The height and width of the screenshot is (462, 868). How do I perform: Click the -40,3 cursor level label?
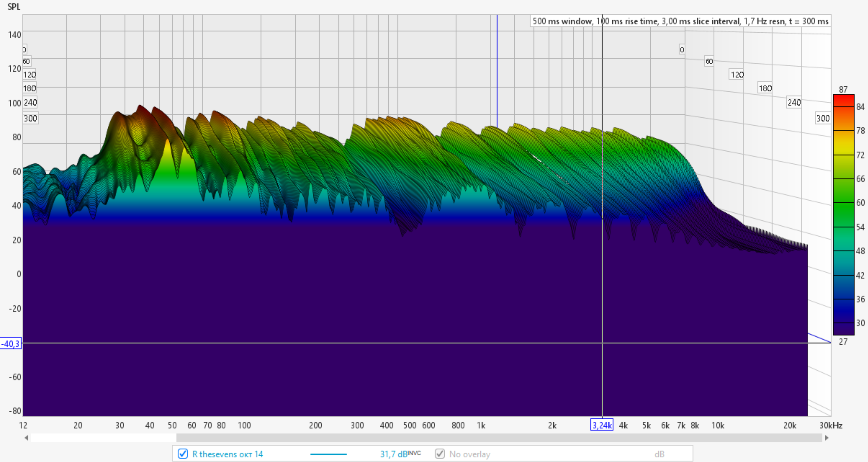coord(11,344)
